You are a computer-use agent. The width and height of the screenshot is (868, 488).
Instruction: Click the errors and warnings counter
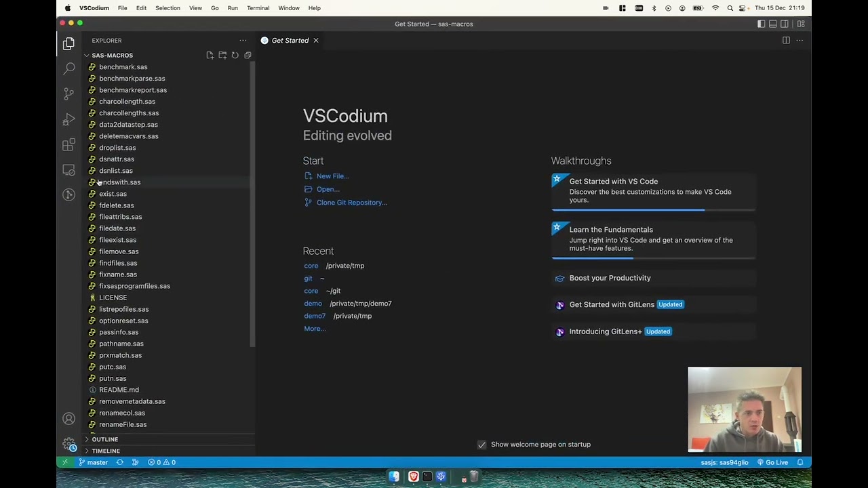click(162, 462)
